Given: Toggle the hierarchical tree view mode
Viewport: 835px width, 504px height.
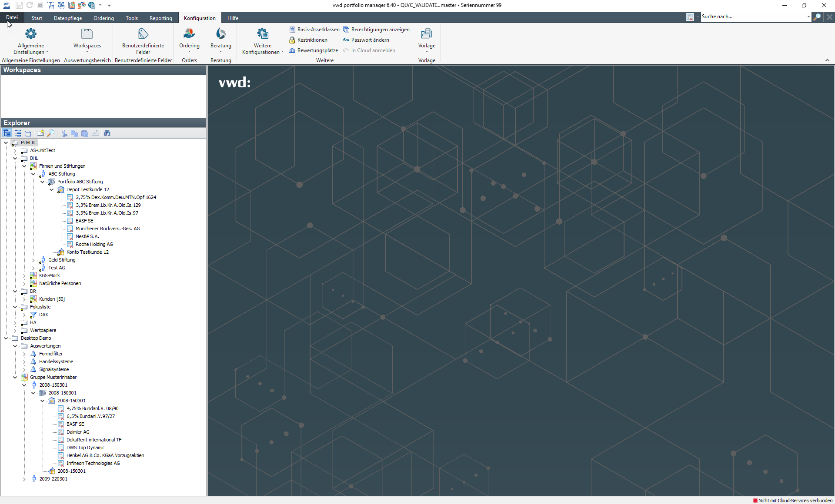Looking at the screenshot, I should point(7,133).
